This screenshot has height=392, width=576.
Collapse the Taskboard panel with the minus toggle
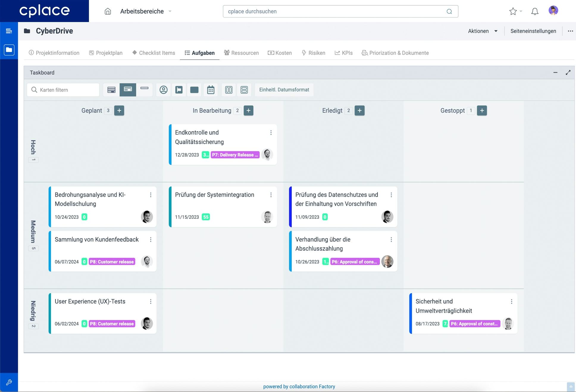click(x=555, y=72)
